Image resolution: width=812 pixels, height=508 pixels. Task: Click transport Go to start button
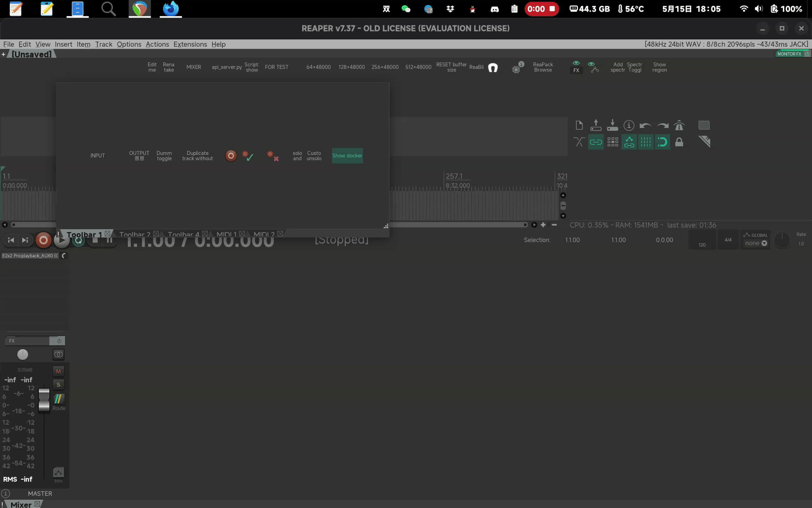click(x=11, y=240)
